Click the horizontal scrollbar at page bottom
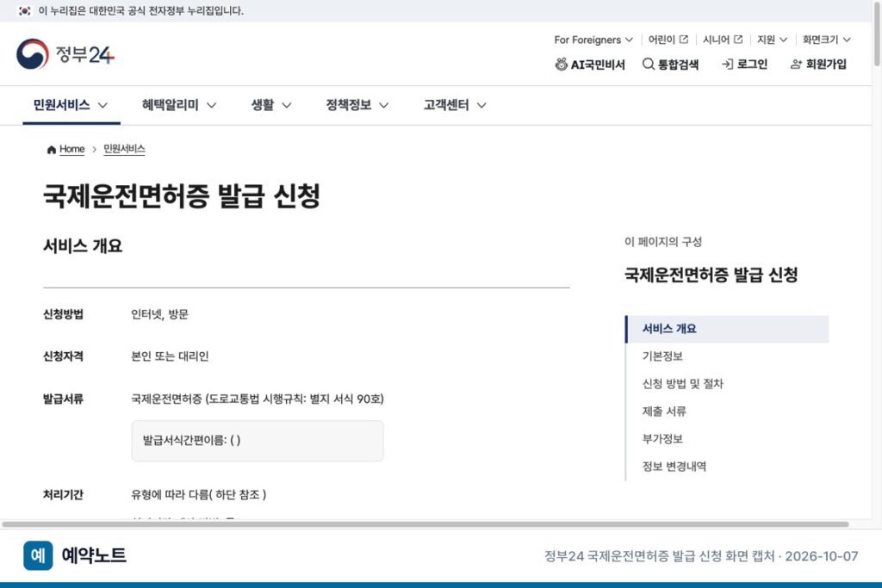Image resolution: width=882 pixels, height=588 pixels. click(x=425, y=524)
